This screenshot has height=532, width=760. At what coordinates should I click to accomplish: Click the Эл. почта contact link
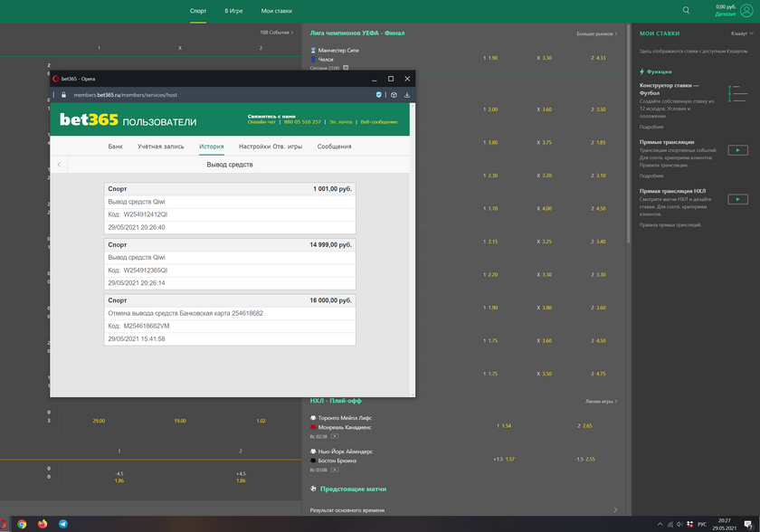click(341, 122)
